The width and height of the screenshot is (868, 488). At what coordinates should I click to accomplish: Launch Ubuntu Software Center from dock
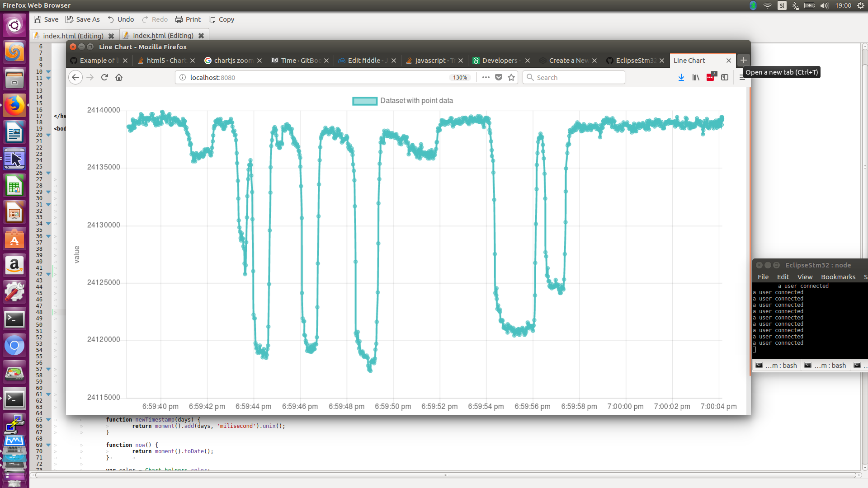[x=14, y=239]
